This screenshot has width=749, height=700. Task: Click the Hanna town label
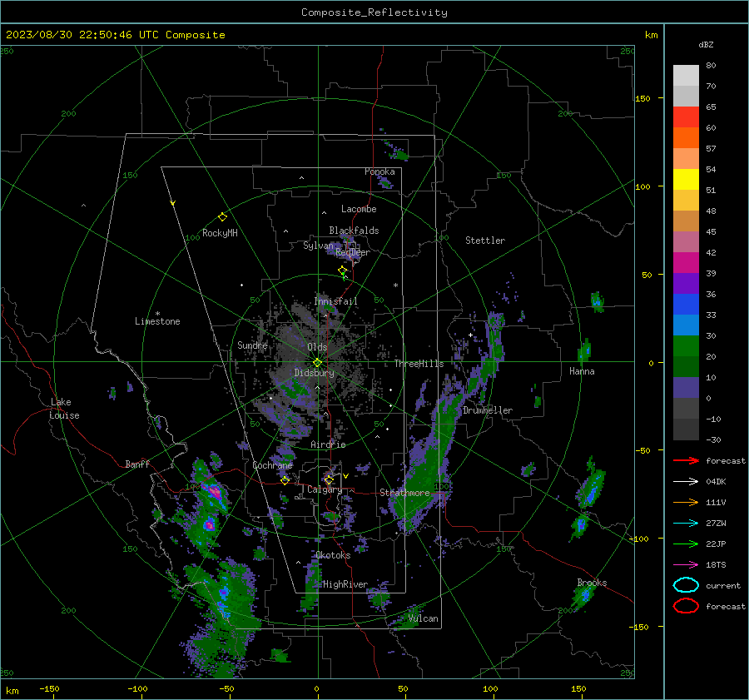coord(582,371)
